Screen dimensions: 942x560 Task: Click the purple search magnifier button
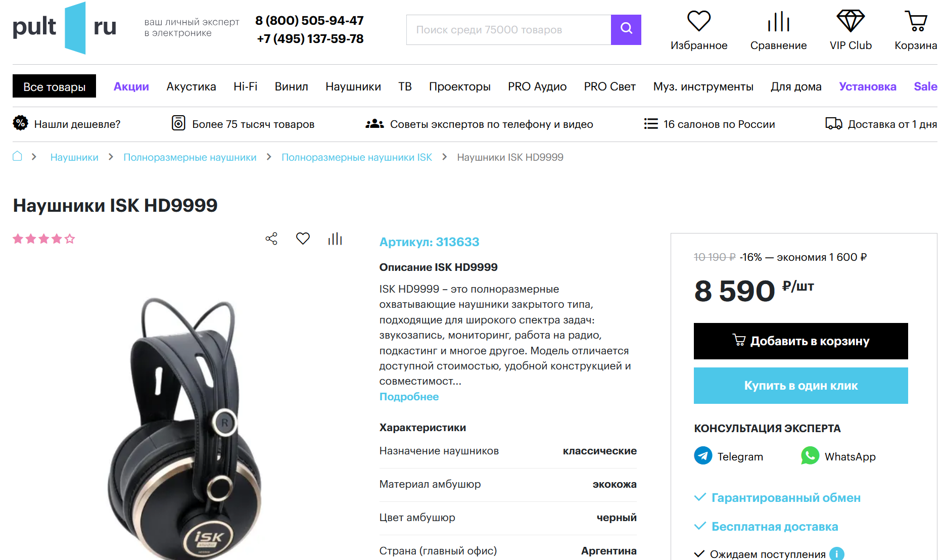click(626, 30)
